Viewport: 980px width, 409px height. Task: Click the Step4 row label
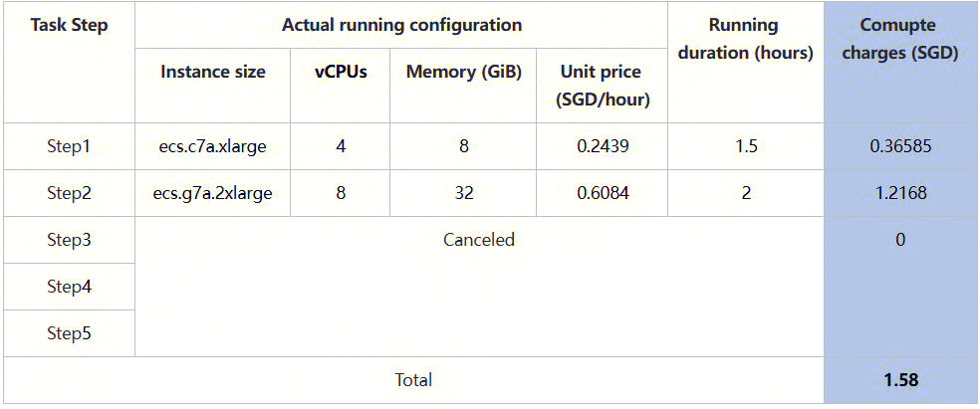click(69, 287)
